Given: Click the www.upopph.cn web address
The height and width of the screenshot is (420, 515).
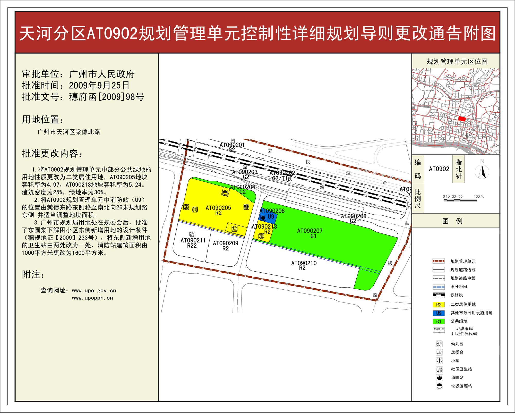Looking at the screenshot, I should click(x=92, y=298).
